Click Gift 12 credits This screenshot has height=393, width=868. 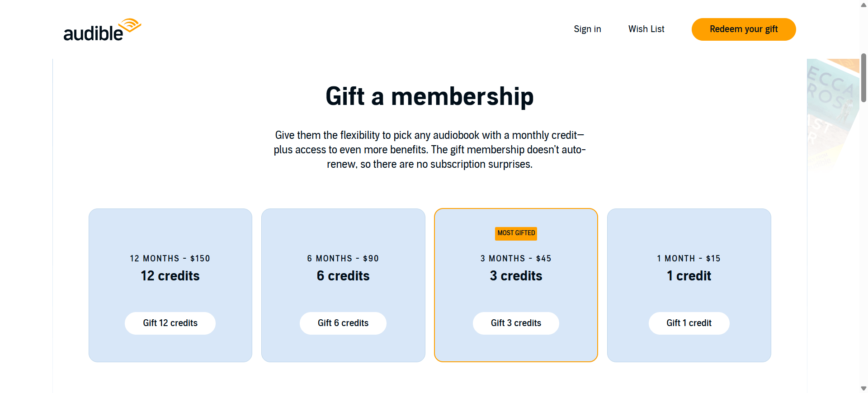[170, 323]
